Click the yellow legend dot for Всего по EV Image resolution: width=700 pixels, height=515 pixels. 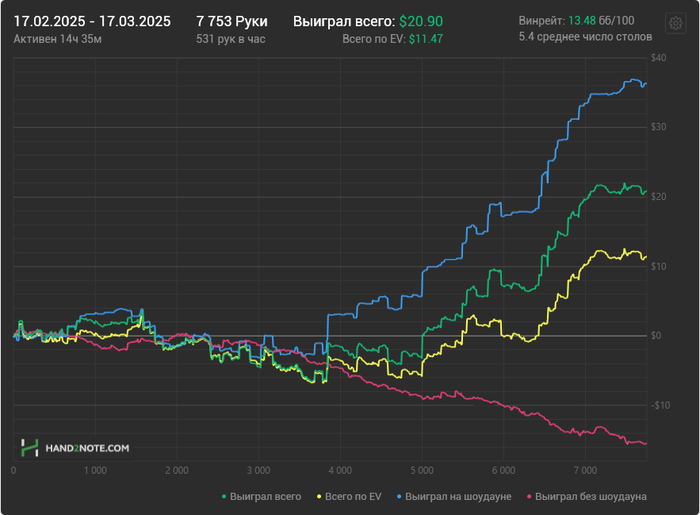[x=319, y=497]
